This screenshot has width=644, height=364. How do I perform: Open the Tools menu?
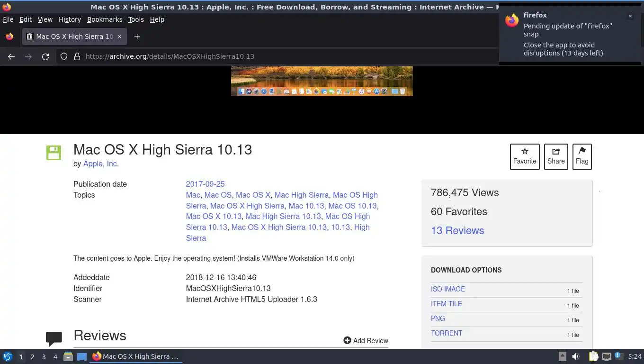coord(136,19)
